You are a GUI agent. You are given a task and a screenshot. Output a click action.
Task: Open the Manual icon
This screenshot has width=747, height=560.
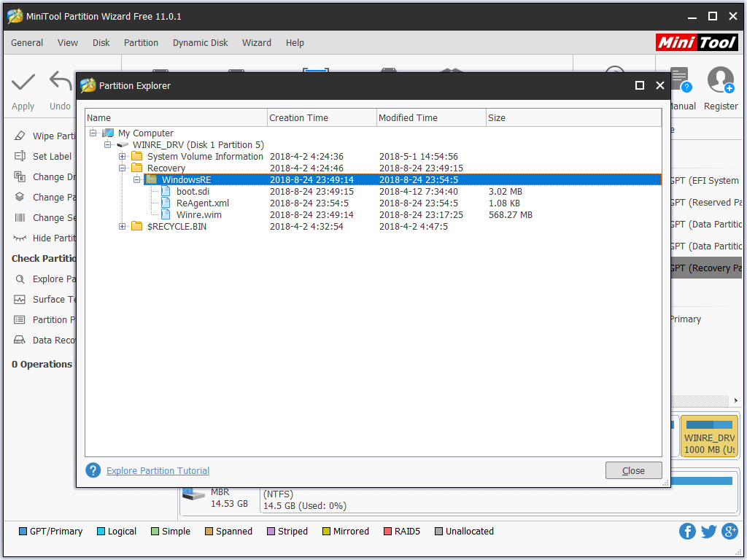coord(681,80)
